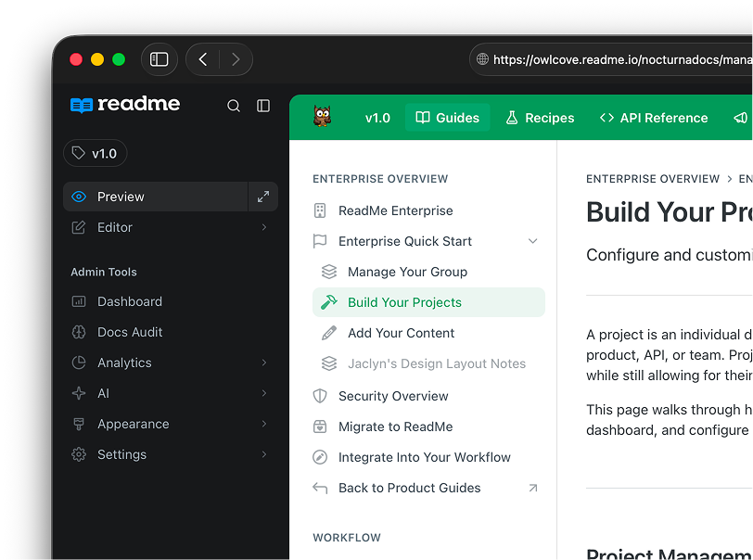Click the Docs Audit brain icon
753x560 pixels.
coord(78,332)
